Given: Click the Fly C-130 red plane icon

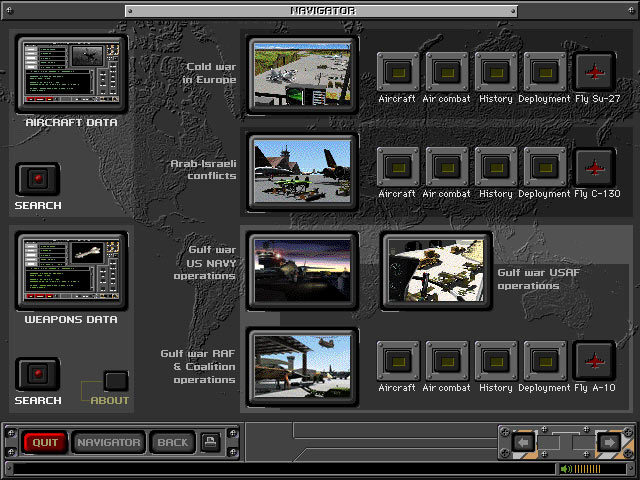Looking at the screenshot, I should click(x=594, y=167).
